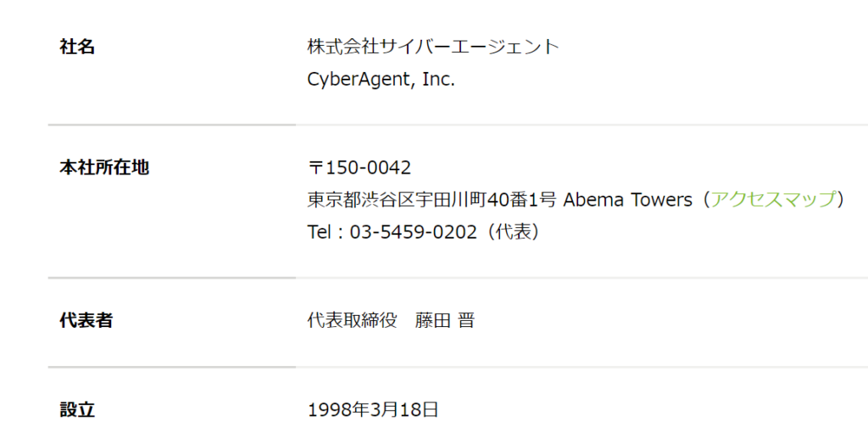Click the phone number 03-5459-0202
Image resolution: width=868 pixels, height=432 pixels.
pyautogui.click(x=413, y=232)
